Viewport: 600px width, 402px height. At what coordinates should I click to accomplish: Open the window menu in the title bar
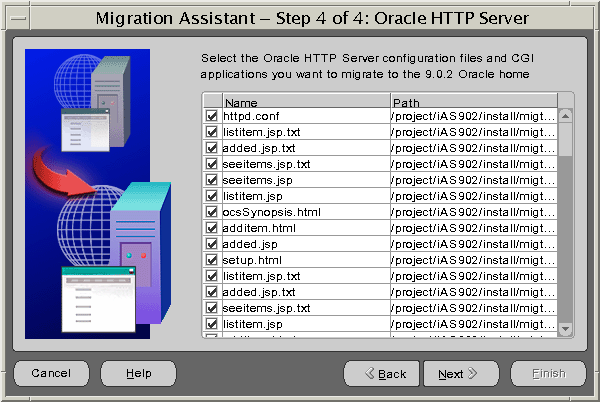pos(18,18)
